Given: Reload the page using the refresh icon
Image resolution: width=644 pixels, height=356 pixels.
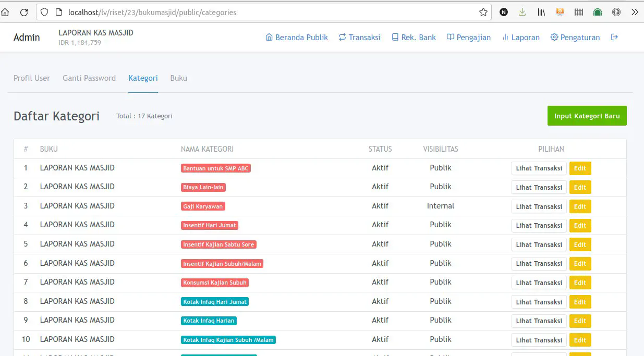Looking at the screenshot, I should coord(24,12).
